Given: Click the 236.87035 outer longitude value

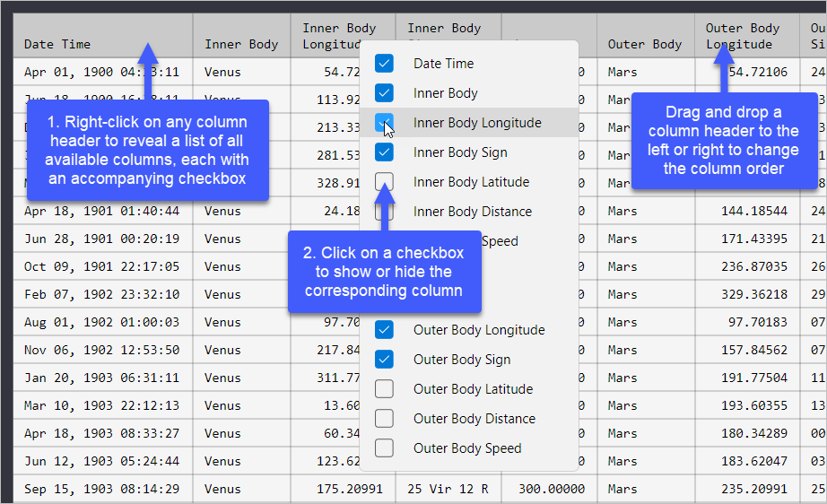Looking at the screenshot, I should [754, 266].
